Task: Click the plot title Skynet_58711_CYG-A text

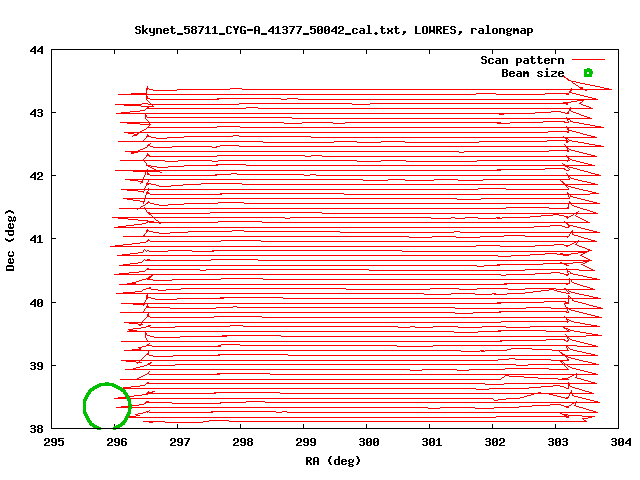Action: click(334, 30)
